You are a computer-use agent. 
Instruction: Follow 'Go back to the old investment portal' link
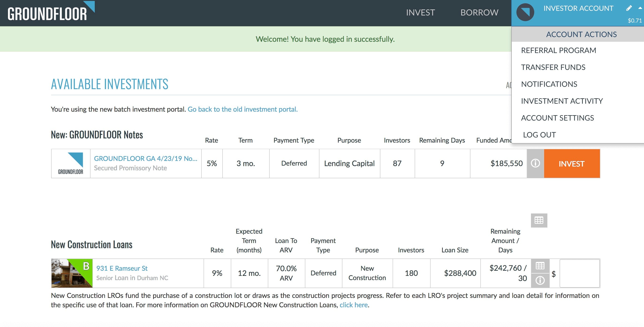[x=242, y=109]
